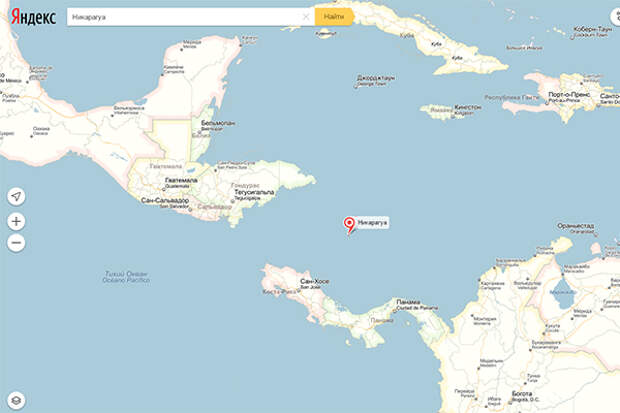
Task: Click the Тихий Океан ocean label
Action: point(126,274)
